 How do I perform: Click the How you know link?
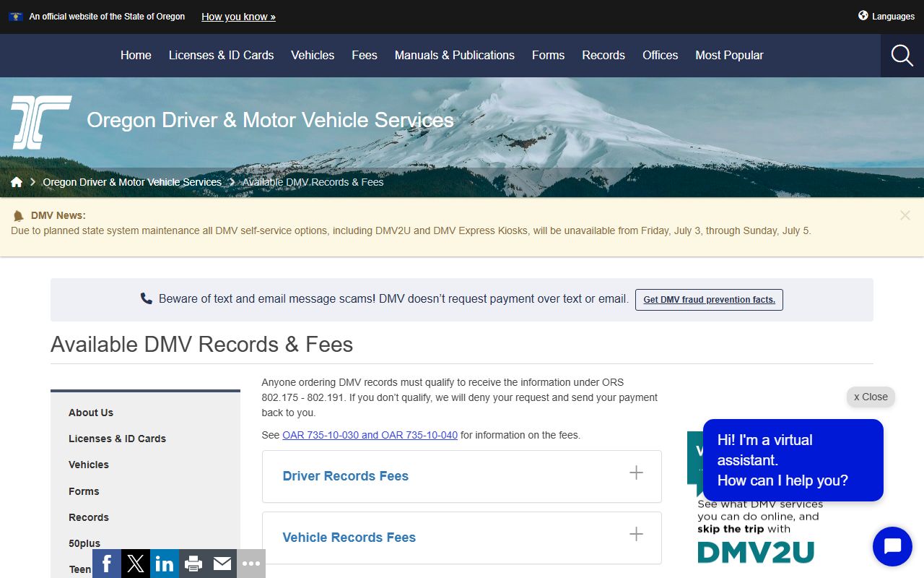coord(238,17)
